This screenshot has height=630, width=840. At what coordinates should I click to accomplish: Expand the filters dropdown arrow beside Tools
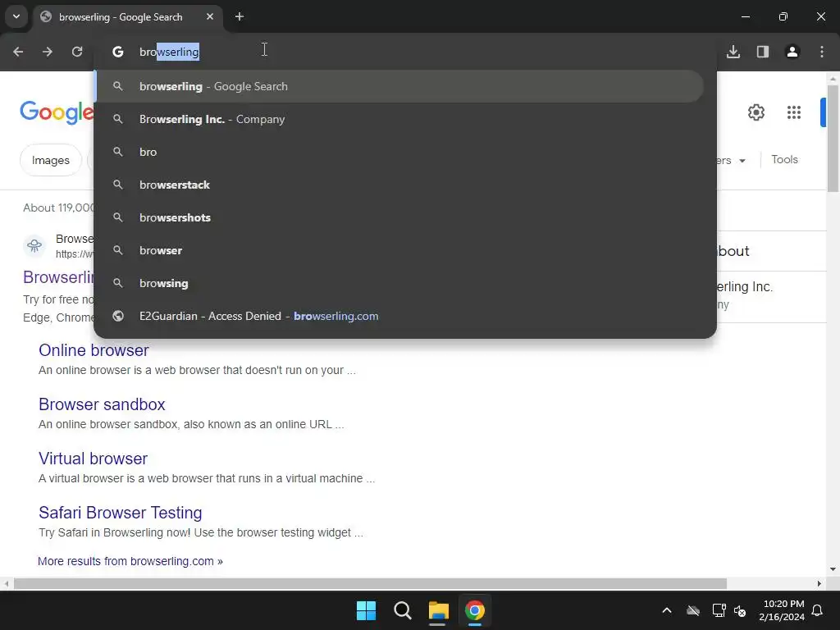[742, 161]
